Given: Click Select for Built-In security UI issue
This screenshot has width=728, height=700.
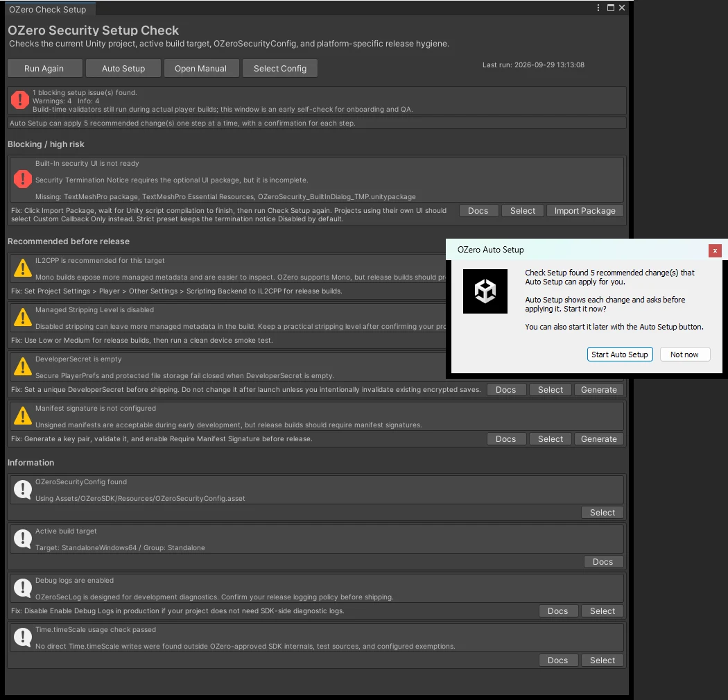Looking at the screenshot, I should 523,211.
